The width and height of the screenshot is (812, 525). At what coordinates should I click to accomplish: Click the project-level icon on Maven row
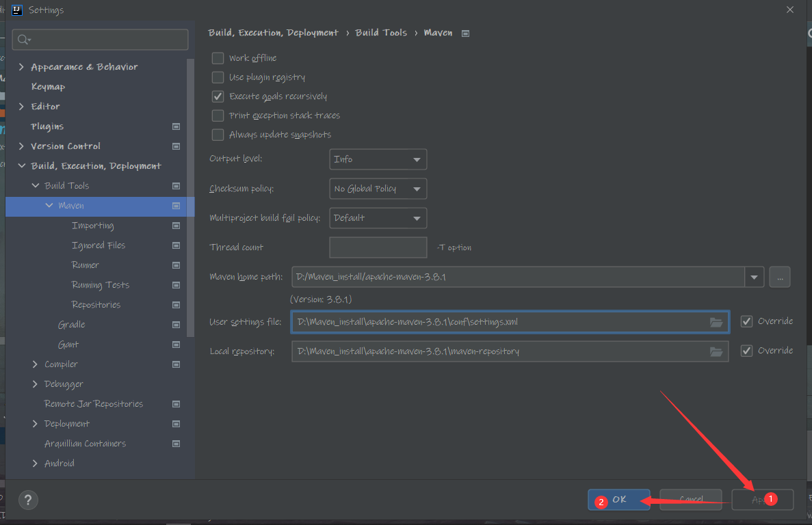pyautogui.click(x=176, y=206)
